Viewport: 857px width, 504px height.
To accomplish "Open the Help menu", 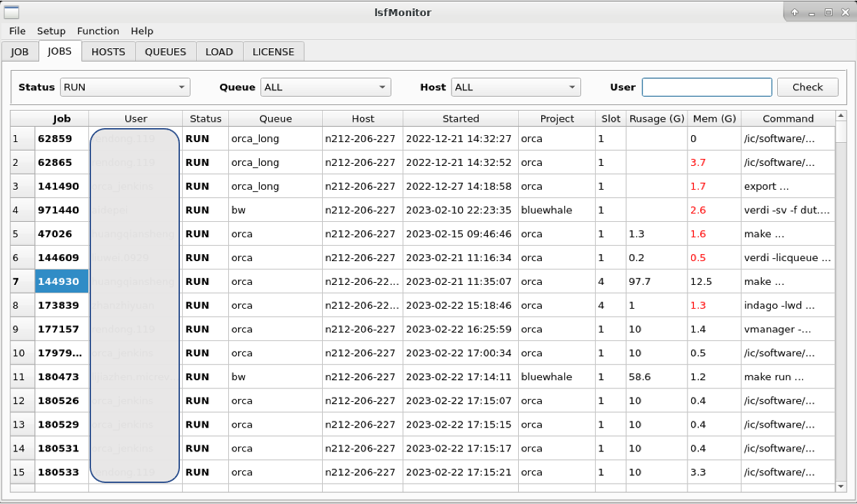I will pos(142,31).
